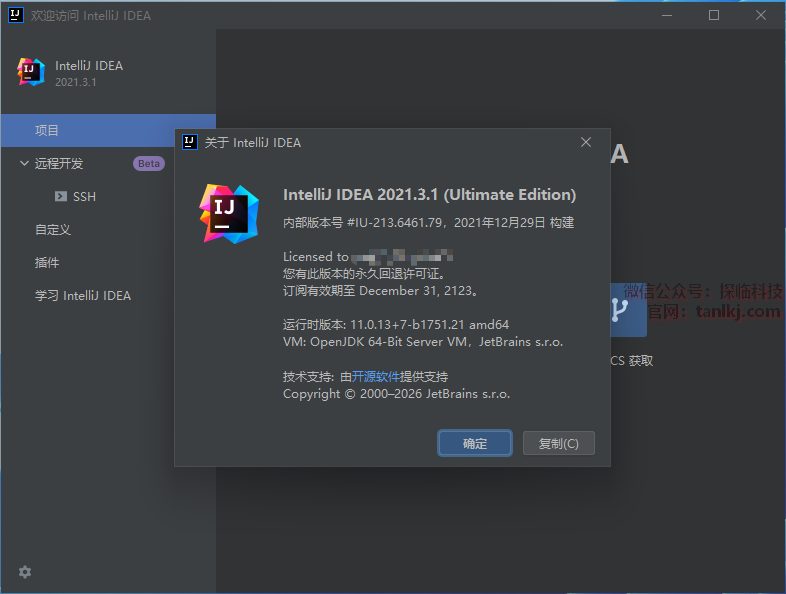This screenshot has height=594, width=786.
Task: Open the 插件 section
Action: click(47, 263)
